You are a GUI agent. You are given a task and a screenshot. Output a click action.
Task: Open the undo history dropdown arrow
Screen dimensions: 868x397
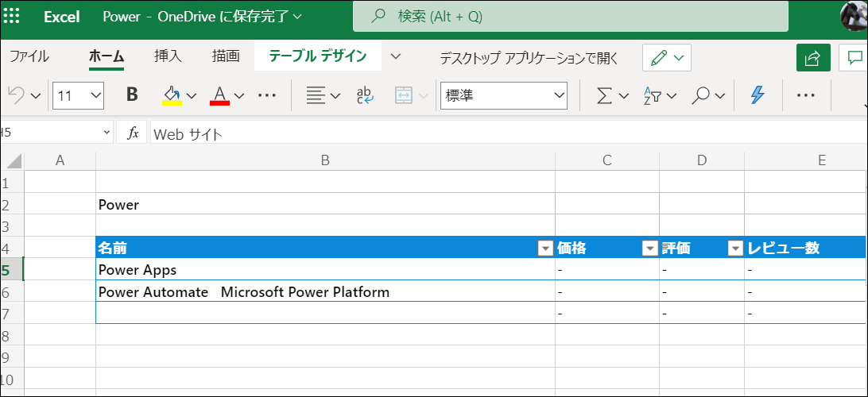click(x=36, y=95)
